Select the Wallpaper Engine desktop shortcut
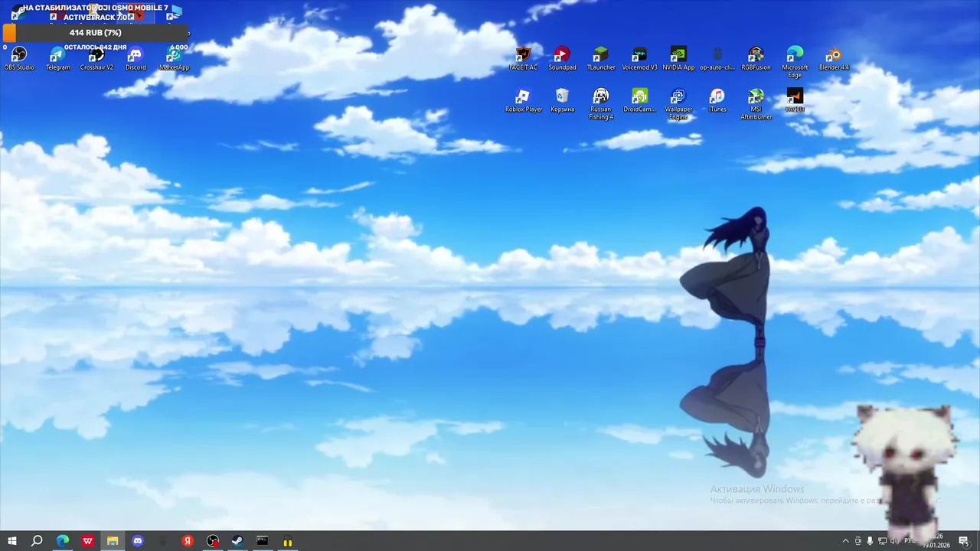 pyautogui.click(x=678, y=104)
